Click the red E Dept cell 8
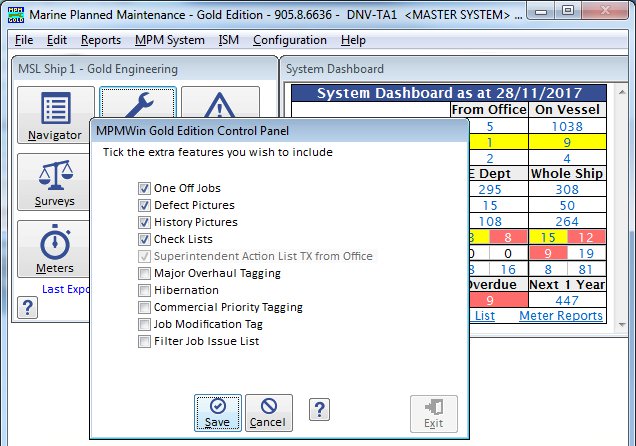 click(508, 237)
